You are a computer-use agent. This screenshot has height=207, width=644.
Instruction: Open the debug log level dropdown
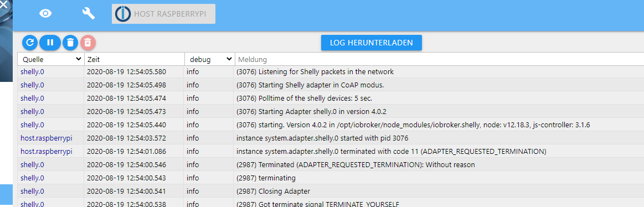209,60
